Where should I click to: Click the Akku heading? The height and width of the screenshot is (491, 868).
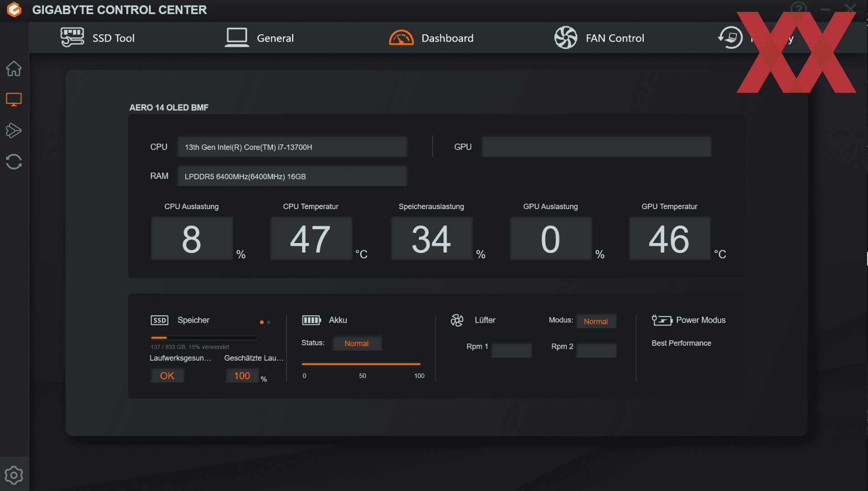[x=338, y=320]
